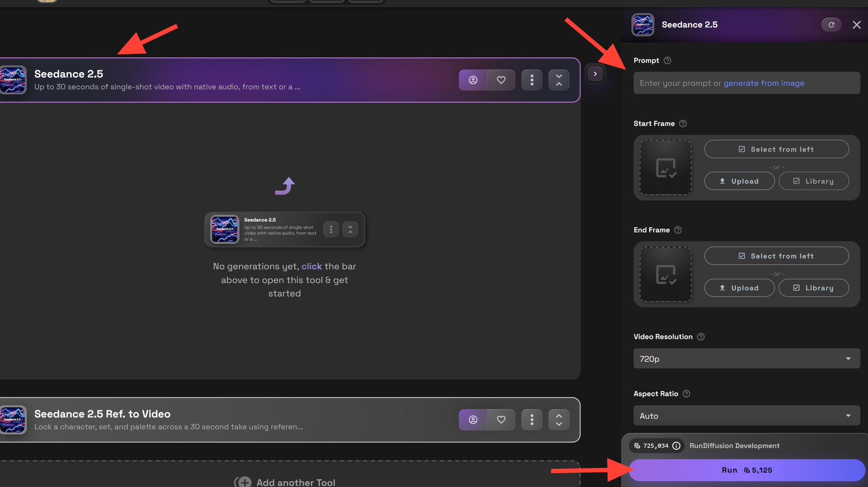This screenshot has width=868, height=487.
Task: Focus the prompt text input field
Action: (x=746, y=83)
